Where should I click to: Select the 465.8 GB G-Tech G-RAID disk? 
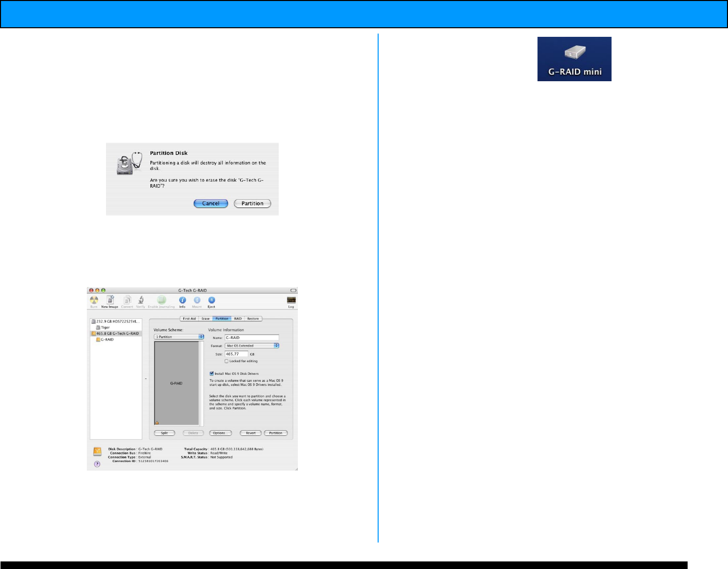pyautogui.click(x=117, y=333)
